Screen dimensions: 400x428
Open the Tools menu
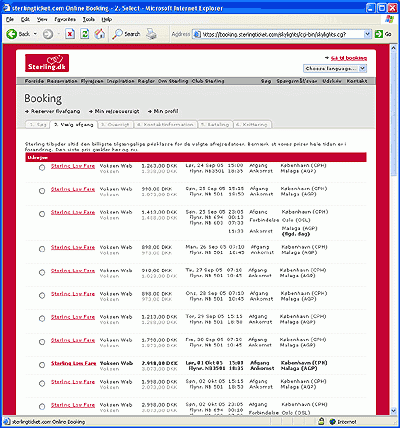pos(89,19)
